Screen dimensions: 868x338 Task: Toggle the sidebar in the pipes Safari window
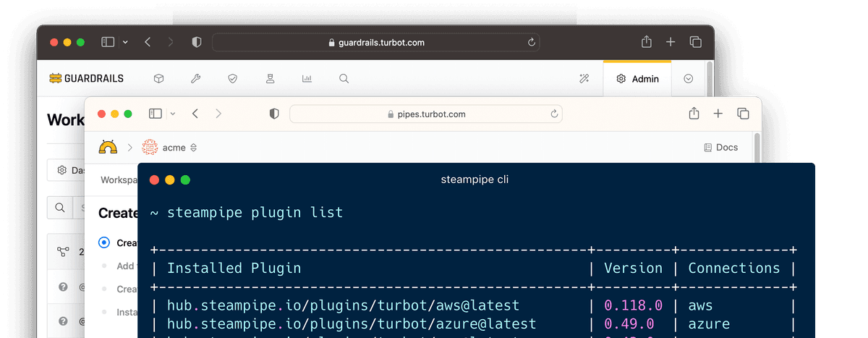coord(156,114)
